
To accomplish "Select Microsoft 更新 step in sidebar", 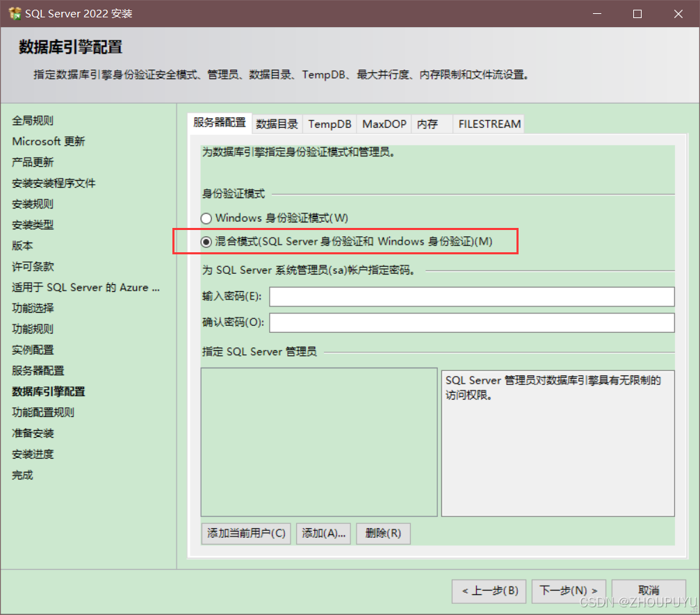I will tap(48, 142).
